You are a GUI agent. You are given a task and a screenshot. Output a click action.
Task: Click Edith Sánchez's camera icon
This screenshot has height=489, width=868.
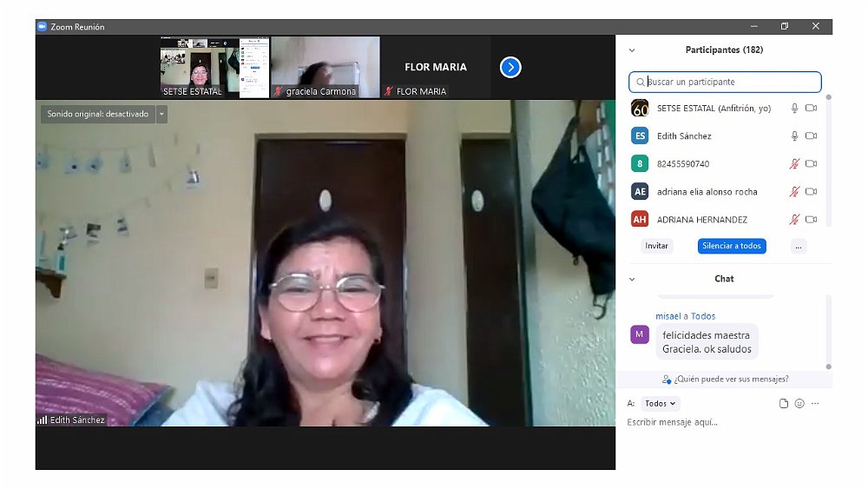pos(812,136)
